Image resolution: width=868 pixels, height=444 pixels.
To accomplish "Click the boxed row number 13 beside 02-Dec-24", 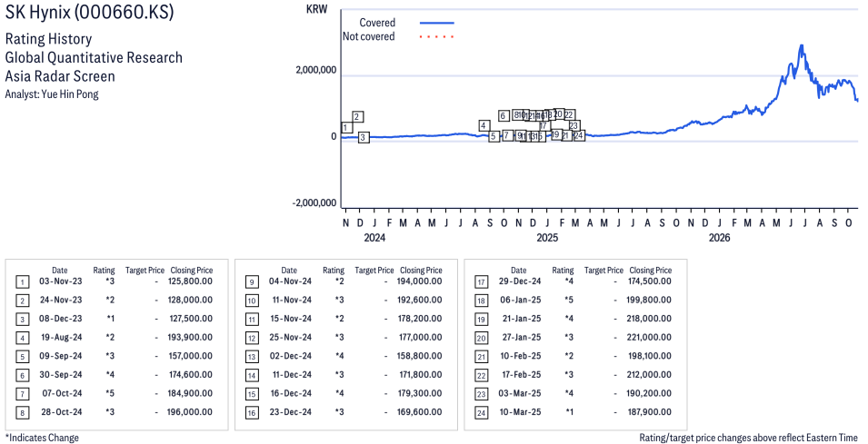I will point(252,357).
